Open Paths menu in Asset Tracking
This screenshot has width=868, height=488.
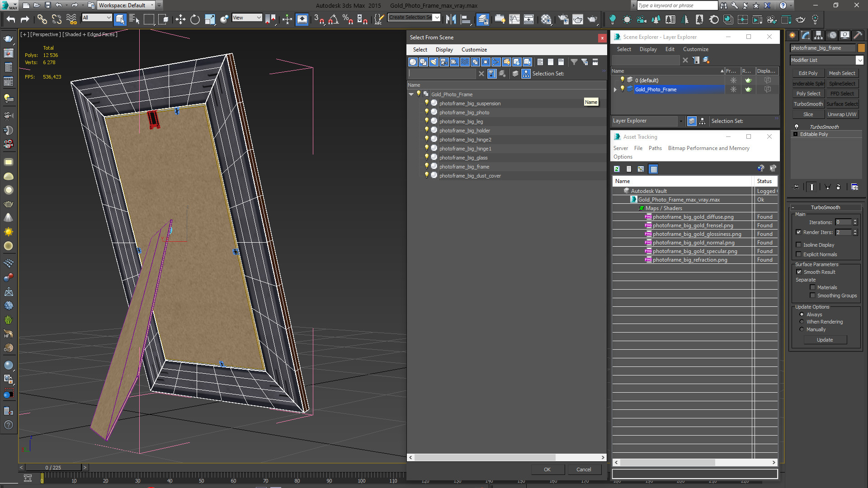655,148
